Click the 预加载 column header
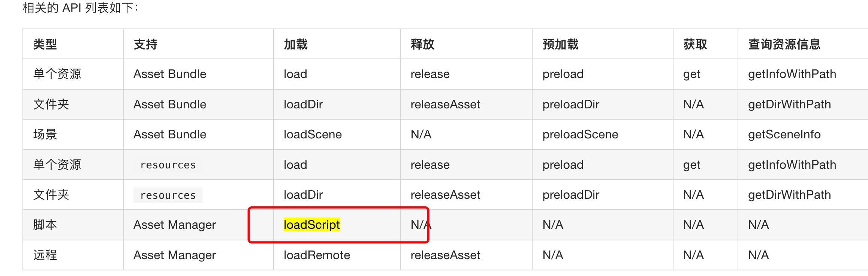The image size is (868, 276). coord(560,44)
